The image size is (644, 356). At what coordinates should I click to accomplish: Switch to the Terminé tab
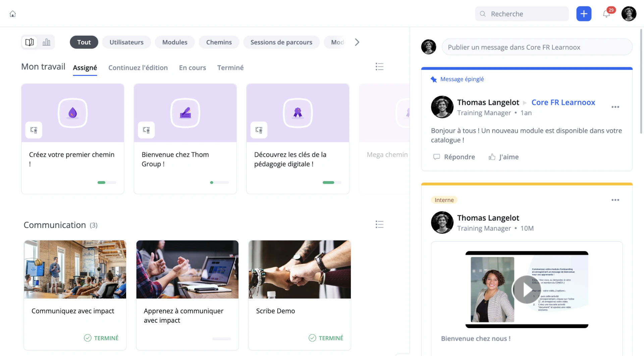(230, 68)
